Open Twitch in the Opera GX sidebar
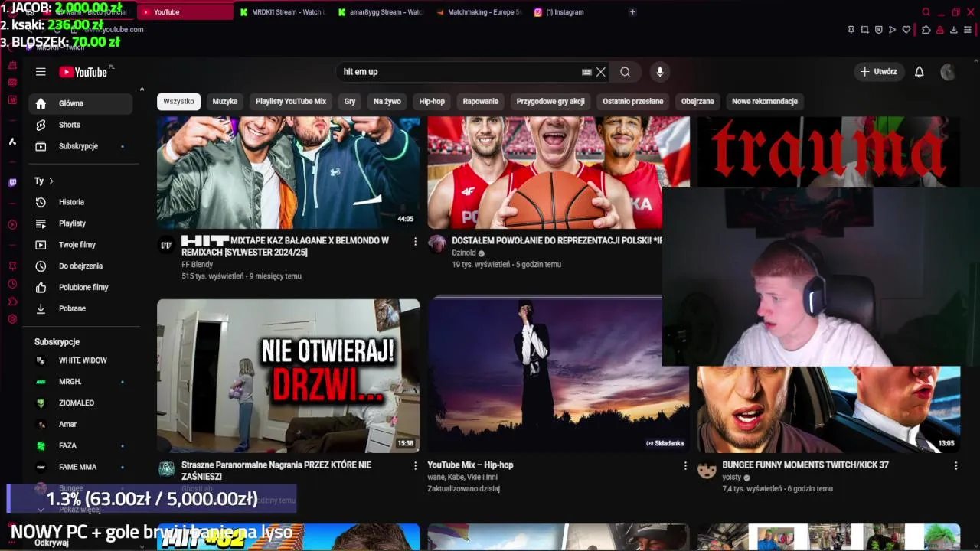The width and height of the screenshot is (980, 551). (x=12, y=183)
